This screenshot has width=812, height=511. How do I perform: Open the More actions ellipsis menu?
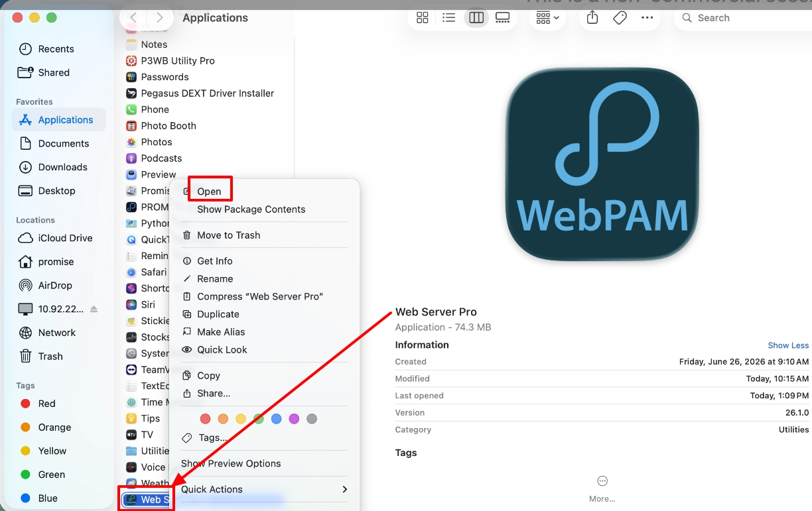(647, 18)
